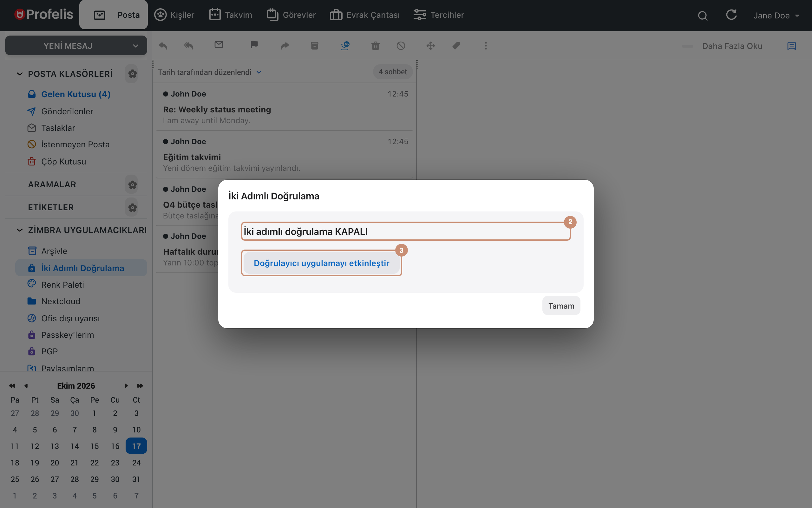Flag the message with the flag icon

coord(254,45)
